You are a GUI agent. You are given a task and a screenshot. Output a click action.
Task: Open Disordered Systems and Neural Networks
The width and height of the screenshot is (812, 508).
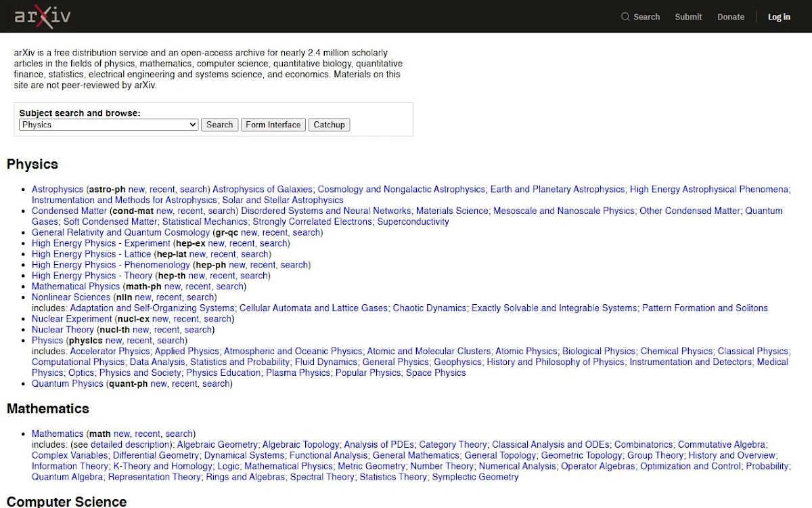[x=326, y=211]
